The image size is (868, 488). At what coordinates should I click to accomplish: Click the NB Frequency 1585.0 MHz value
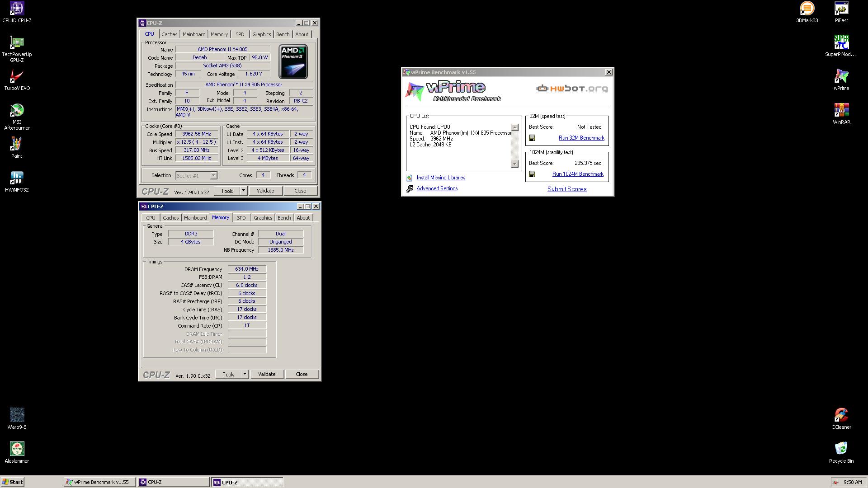pos(281,250)
